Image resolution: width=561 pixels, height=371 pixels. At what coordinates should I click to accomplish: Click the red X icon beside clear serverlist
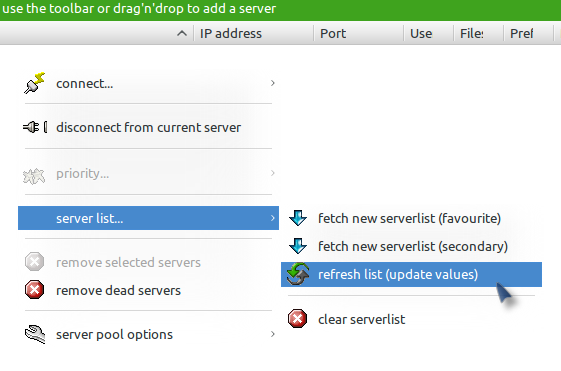pyautogui.click(x=297, y=318)
